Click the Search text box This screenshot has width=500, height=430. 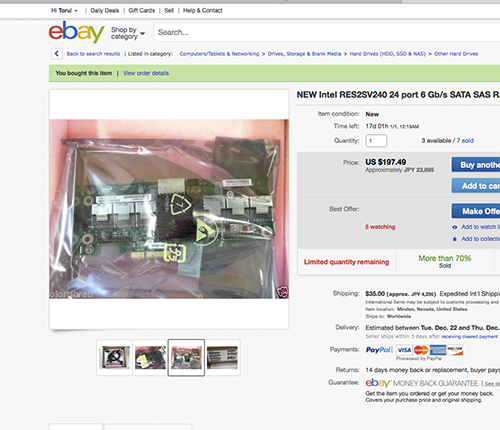click(327, 32)
